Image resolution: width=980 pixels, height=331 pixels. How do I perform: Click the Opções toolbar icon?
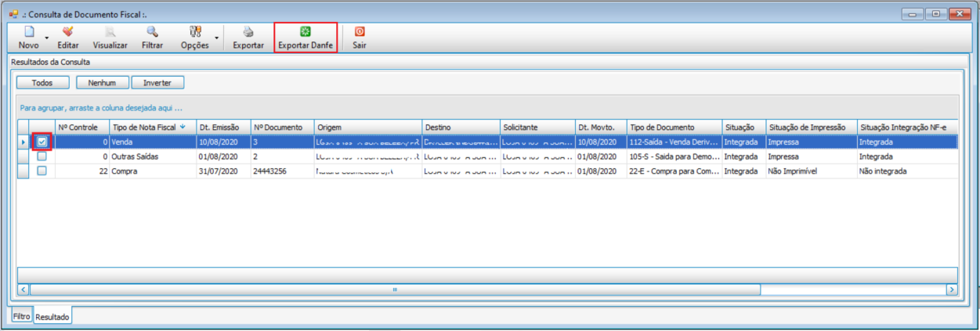click(x=195, y=32)
